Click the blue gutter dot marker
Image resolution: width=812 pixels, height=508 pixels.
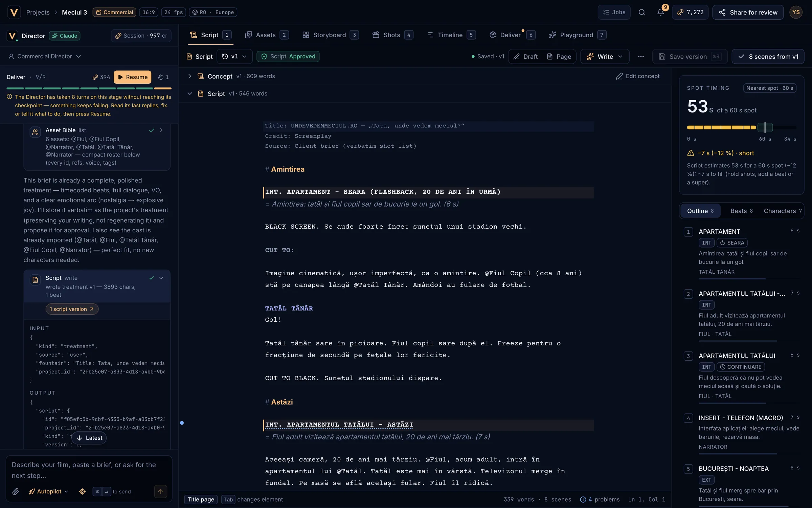182,423
